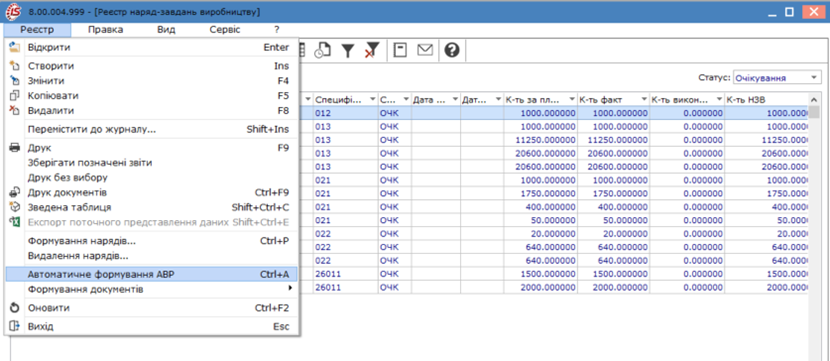Viewport: 830px width, 361px height.
Task: Click the 400.000000 plan quantity cell
Action: [x=540, y=207]
